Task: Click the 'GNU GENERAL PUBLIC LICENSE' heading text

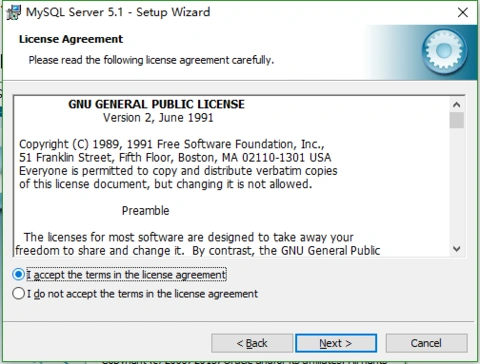Action: pyautogui.click(x=156, y=104)
